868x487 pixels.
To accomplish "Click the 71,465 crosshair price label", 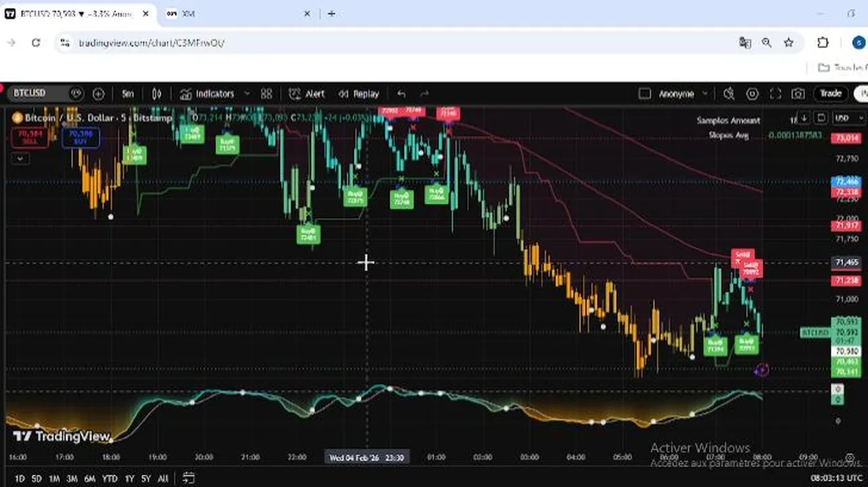I will click(847, 262).
